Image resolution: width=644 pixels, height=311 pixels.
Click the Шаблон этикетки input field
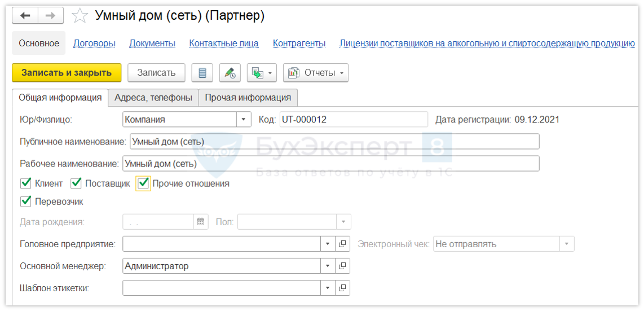pyautogui.click(x=222, y=288)
